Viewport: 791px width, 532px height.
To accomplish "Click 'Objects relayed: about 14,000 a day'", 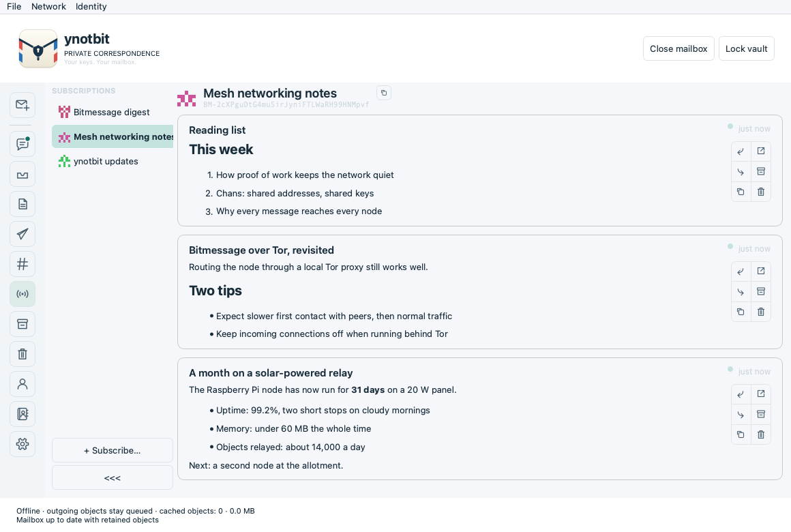I will click(290, 447).
